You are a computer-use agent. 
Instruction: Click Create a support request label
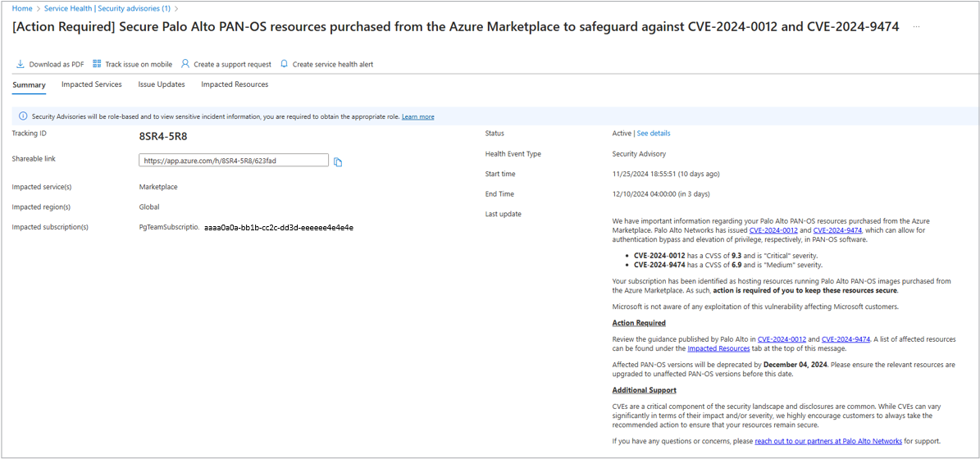(233, 64)
